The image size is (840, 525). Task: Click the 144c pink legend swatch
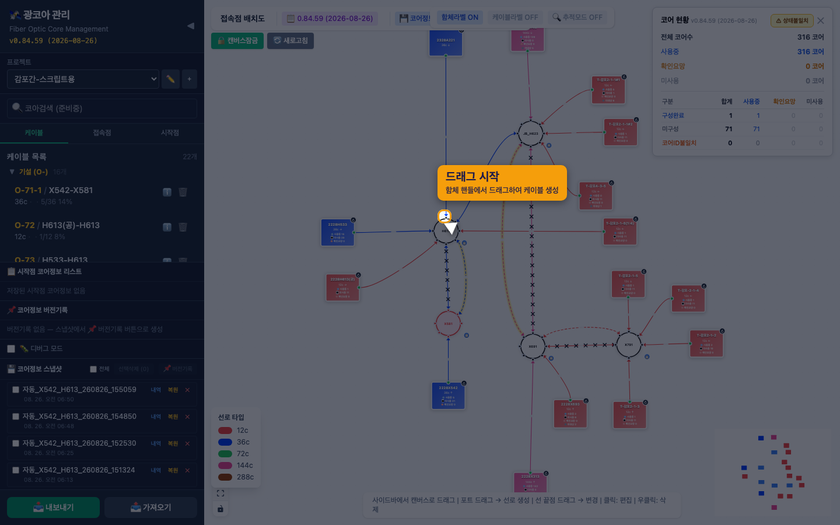(x=225, y=466)
